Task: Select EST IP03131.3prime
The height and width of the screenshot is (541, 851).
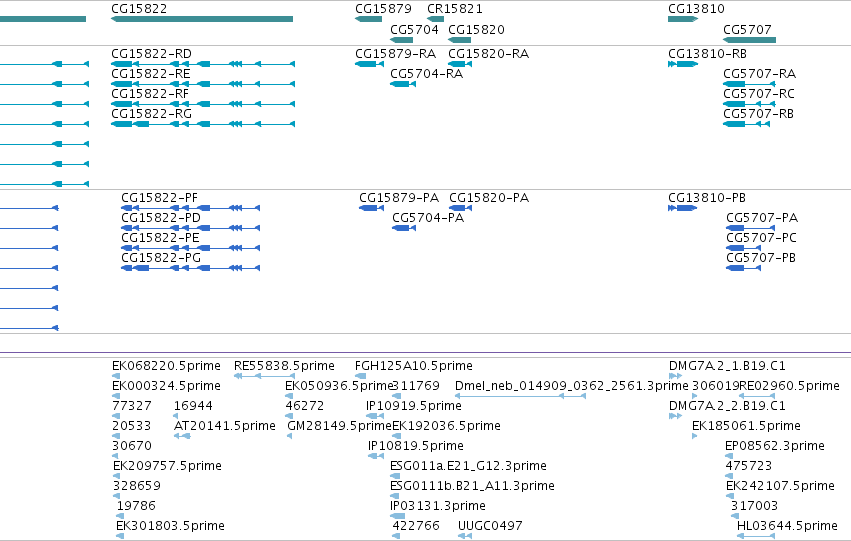Action: point(397,517)
